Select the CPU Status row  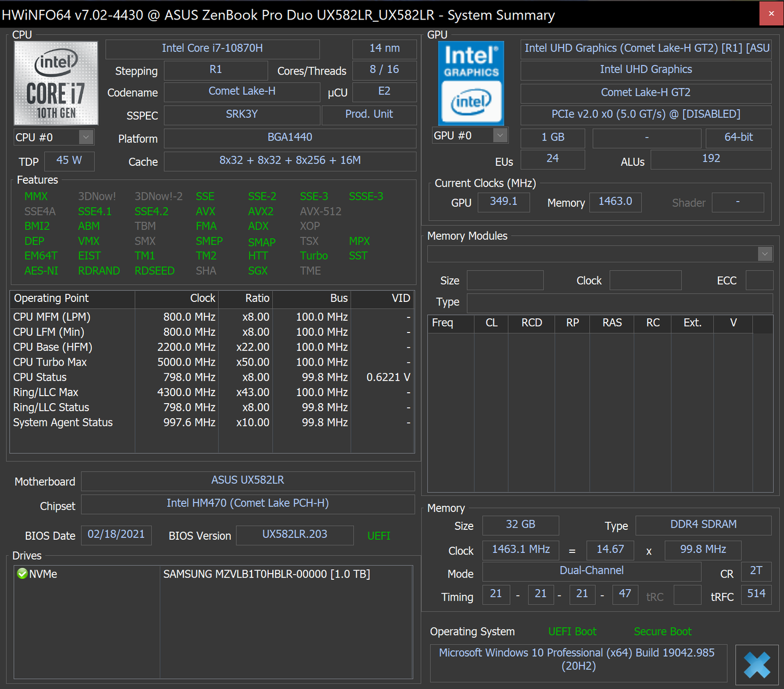click(212, 377)
